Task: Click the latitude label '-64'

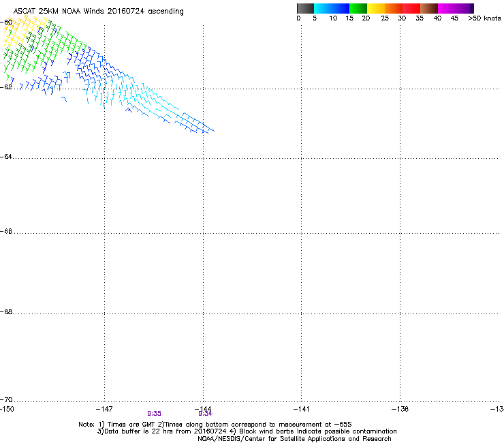Action: pyautogui.click(x=6, y=157)
